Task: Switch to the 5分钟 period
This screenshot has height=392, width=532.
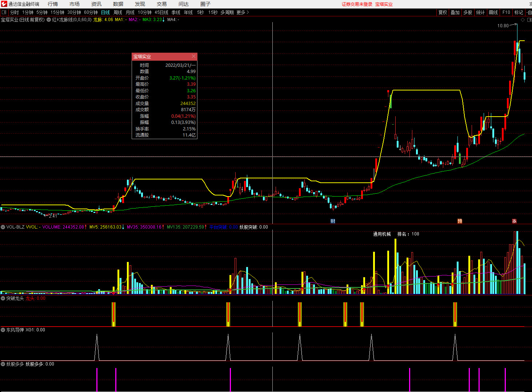Action: (42, 12)
